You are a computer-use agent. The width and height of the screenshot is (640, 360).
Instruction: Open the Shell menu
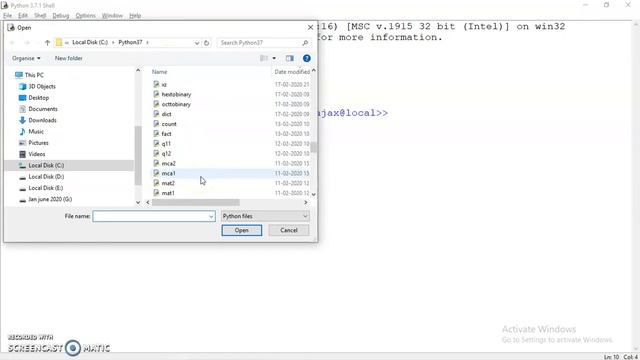pos(40,16)
